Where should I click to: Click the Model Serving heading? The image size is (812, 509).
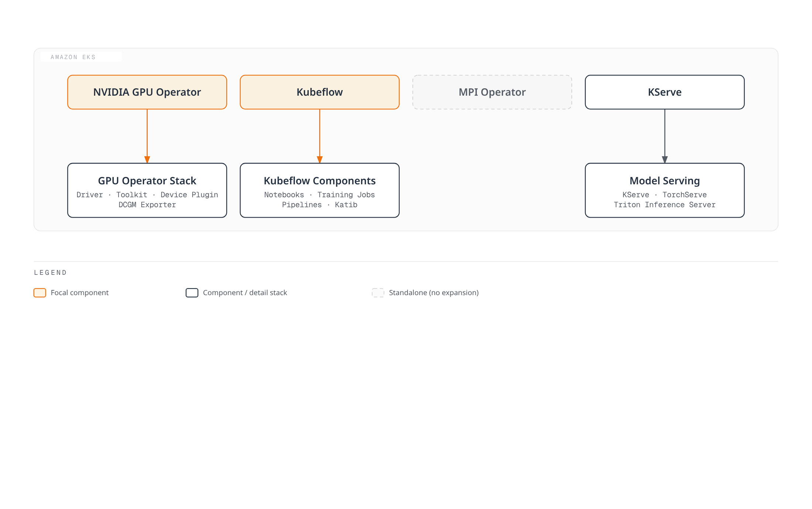pyautogui.click(x=665, y=181)
